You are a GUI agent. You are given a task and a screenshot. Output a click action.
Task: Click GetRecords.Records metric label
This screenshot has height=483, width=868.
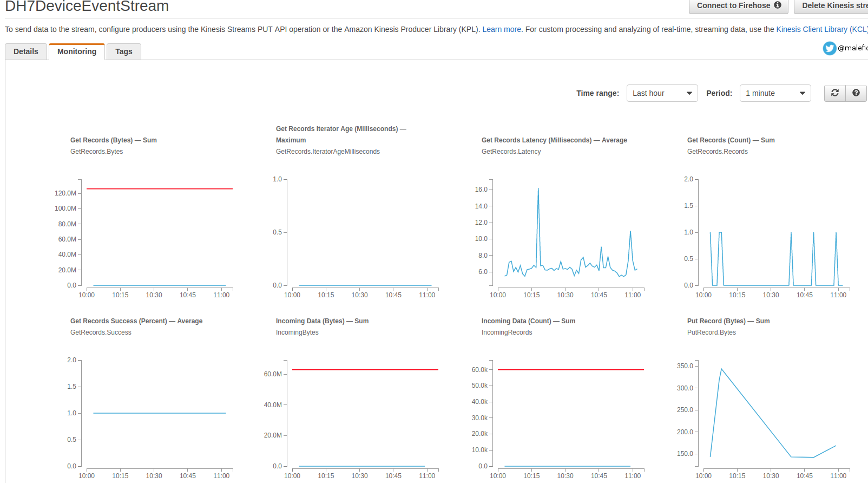pos(718,152)
